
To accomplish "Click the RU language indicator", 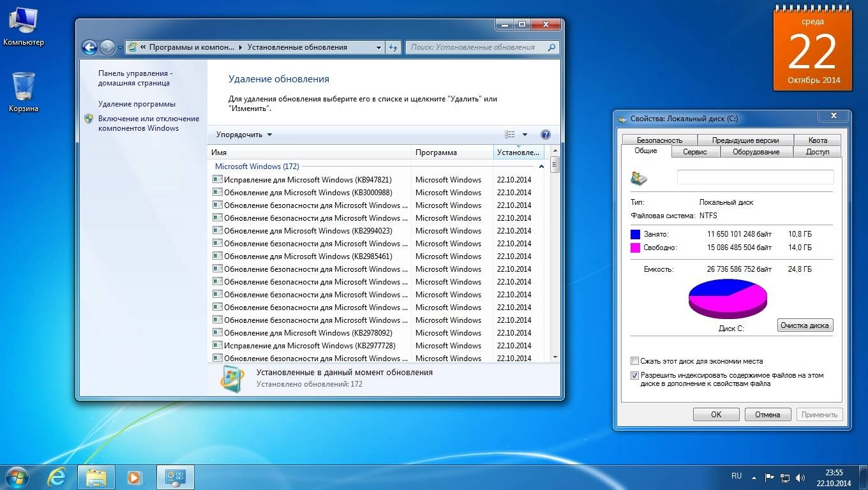I will (x=737, y=476).
